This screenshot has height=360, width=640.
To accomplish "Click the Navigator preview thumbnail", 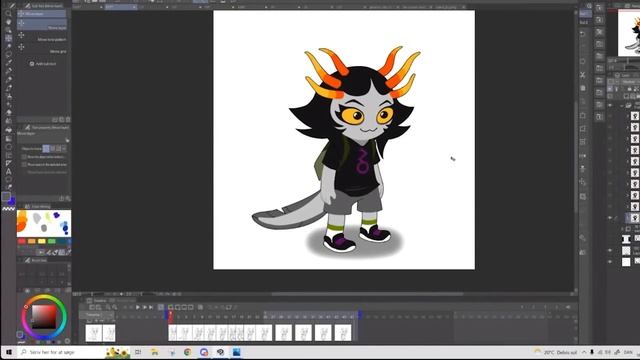I will [x=629, y=33].
